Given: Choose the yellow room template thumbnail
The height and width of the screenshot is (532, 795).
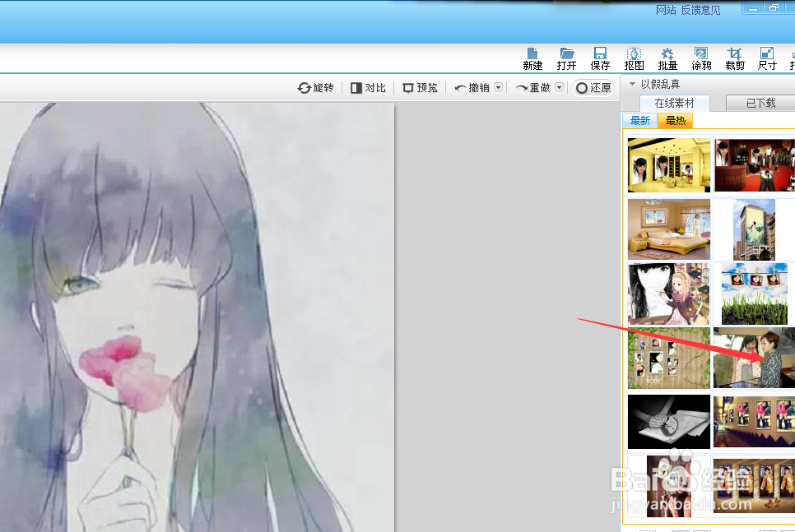Looking at the screenshot, I should pyautogui.click(x=669, y=165).
